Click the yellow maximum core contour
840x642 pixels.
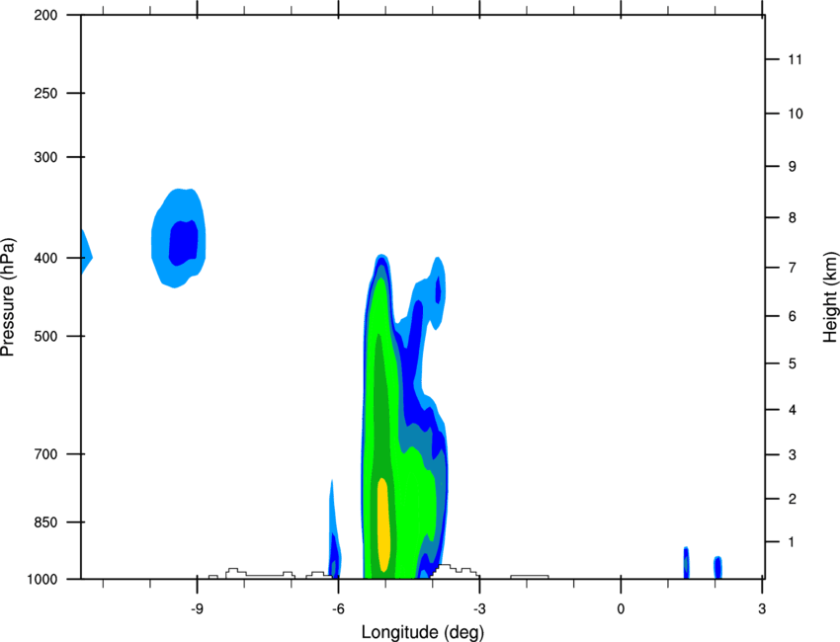point(383,524)
